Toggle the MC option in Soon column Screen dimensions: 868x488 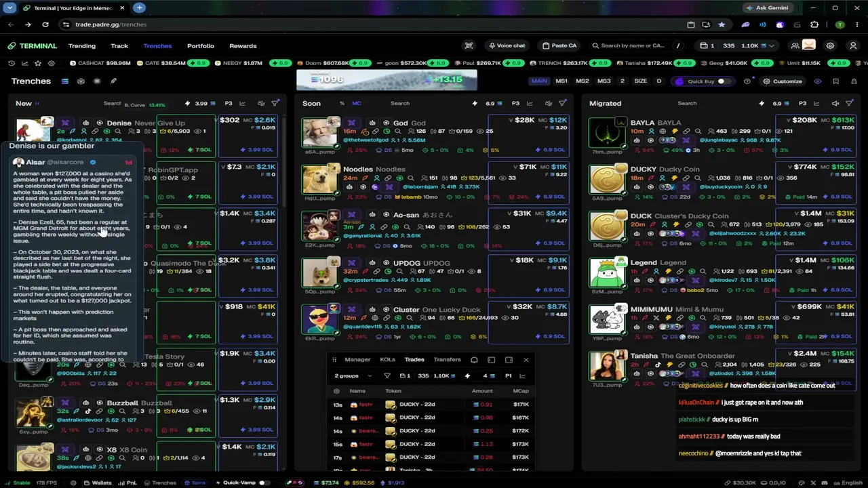[357, 104]
